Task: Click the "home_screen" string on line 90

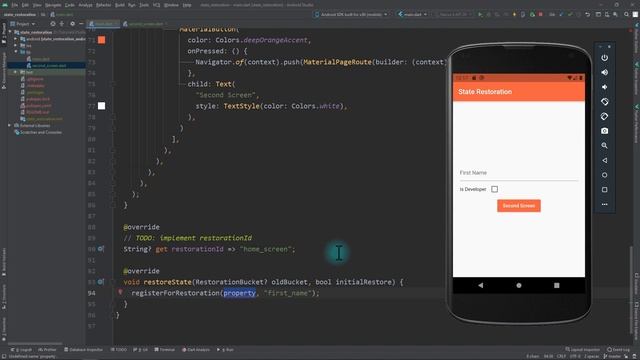Action: [x=266, y=249]
